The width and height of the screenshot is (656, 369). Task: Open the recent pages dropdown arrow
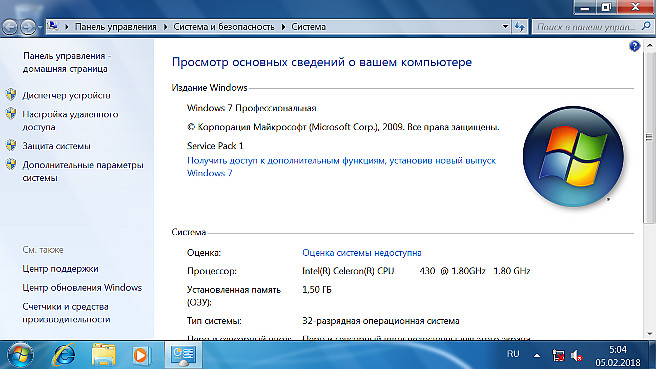click(40, 27)
